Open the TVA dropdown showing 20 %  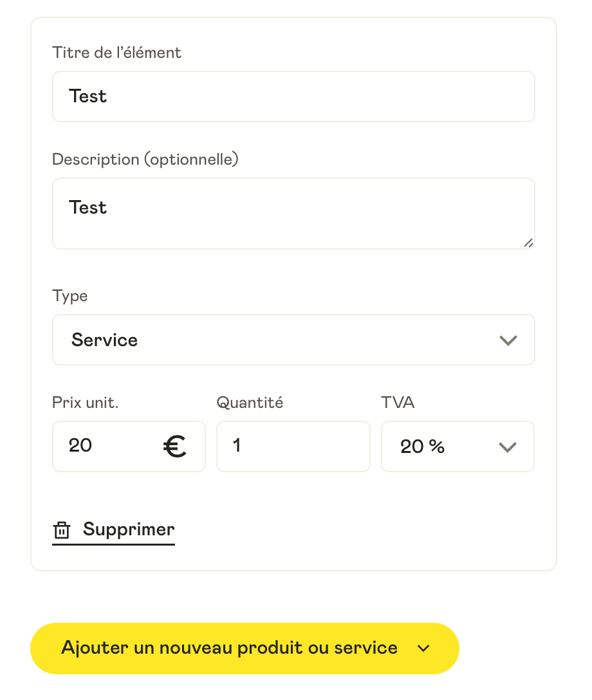[x=458, y=447]
